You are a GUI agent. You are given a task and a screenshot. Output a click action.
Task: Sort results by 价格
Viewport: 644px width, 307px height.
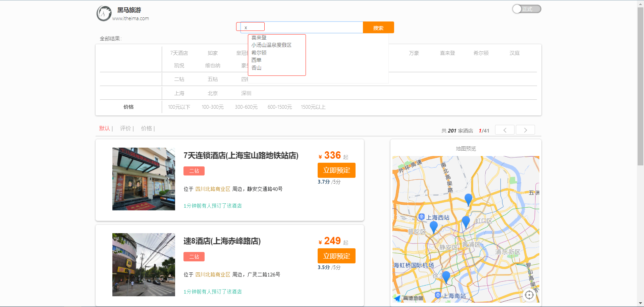coord(147,128)
